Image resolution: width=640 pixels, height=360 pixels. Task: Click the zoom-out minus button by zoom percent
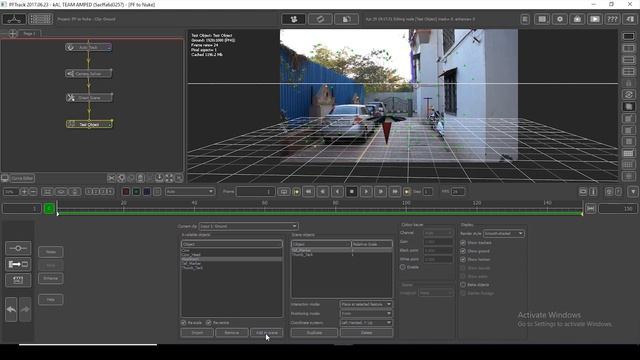point(33,191)
